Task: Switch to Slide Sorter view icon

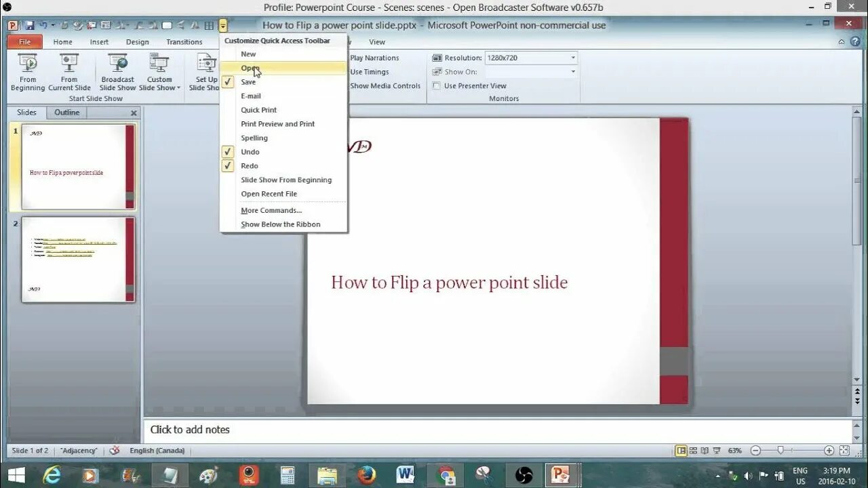Action: tap(693, 451)
